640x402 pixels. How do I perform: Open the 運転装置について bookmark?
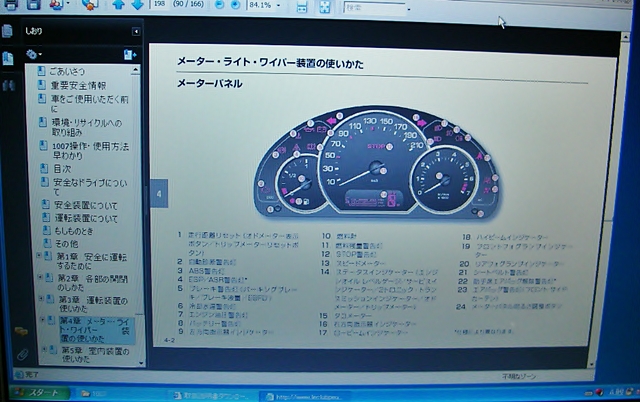pos(86,218)
